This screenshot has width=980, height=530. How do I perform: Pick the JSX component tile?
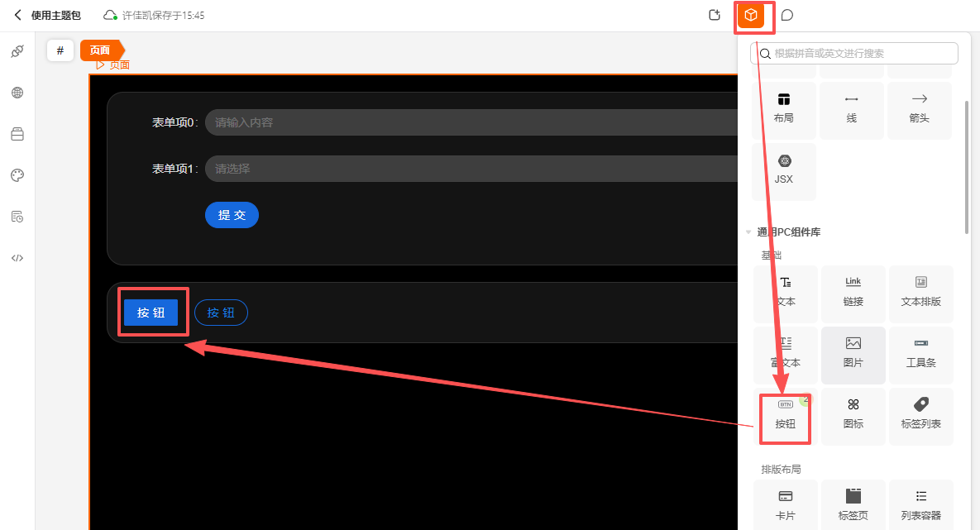point(784,170)
